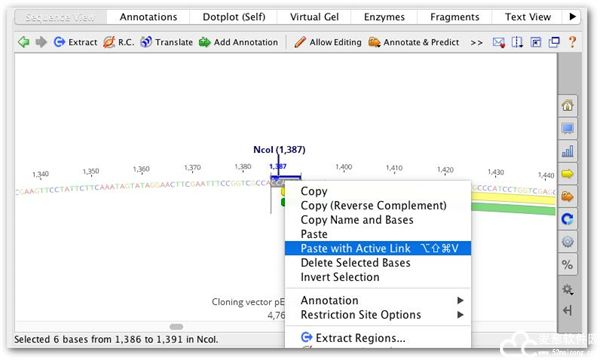The height and width of the screenshot is (360, 600).
Task: Choose Copy from the context menu
Action: (x=378, y=191)
